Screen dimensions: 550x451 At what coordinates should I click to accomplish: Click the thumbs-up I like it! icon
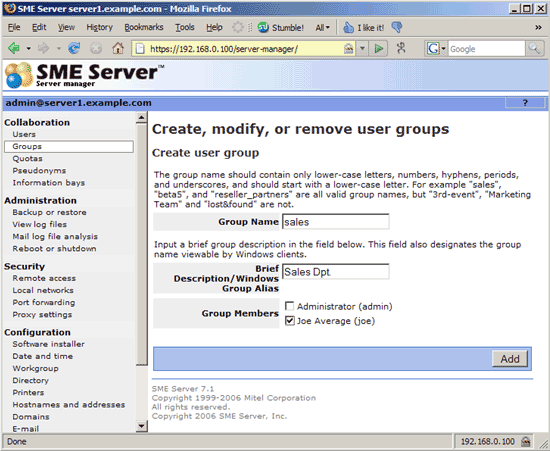[x=348, y=27]
